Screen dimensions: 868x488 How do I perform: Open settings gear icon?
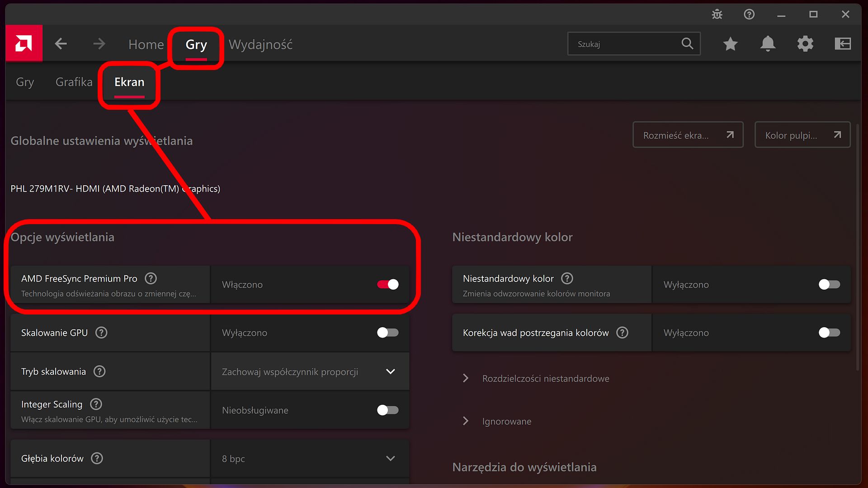pyautogui.click(x=805, y=44)
